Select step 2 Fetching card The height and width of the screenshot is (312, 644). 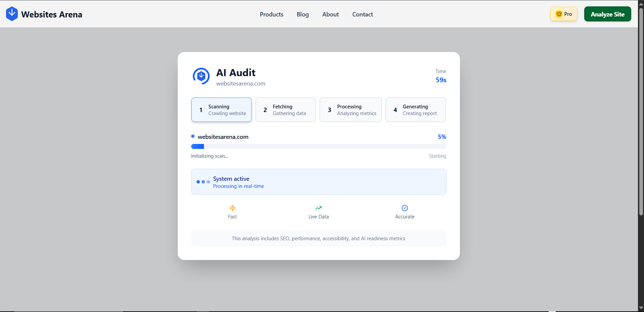[286, 110]
